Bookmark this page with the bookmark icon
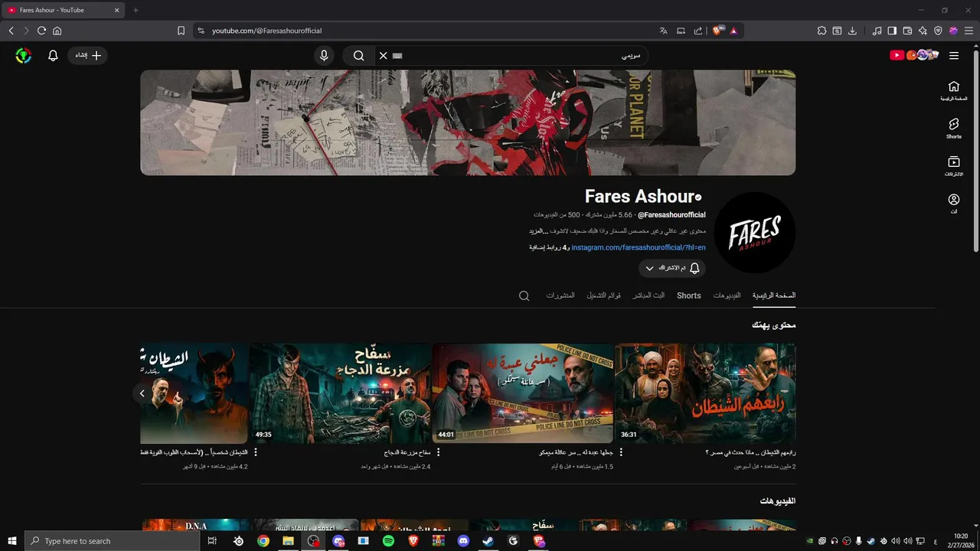 (181, 31)
